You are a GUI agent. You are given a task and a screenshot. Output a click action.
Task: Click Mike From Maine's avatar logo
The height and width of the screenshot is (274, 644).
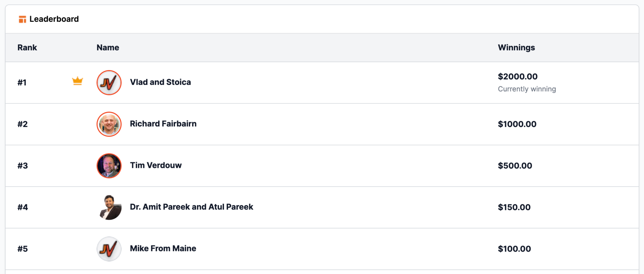pyautogui.click(x=109, y=249)
